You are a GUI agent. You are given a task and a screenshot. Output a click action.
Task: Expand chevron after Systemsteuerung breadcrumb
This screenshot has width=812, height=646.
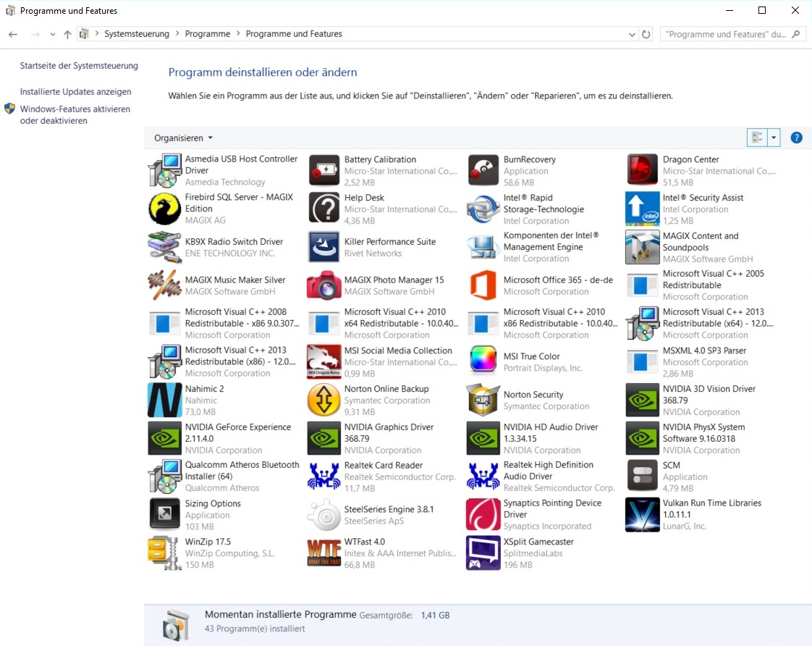pyautogui.click(x=177, y=33)
